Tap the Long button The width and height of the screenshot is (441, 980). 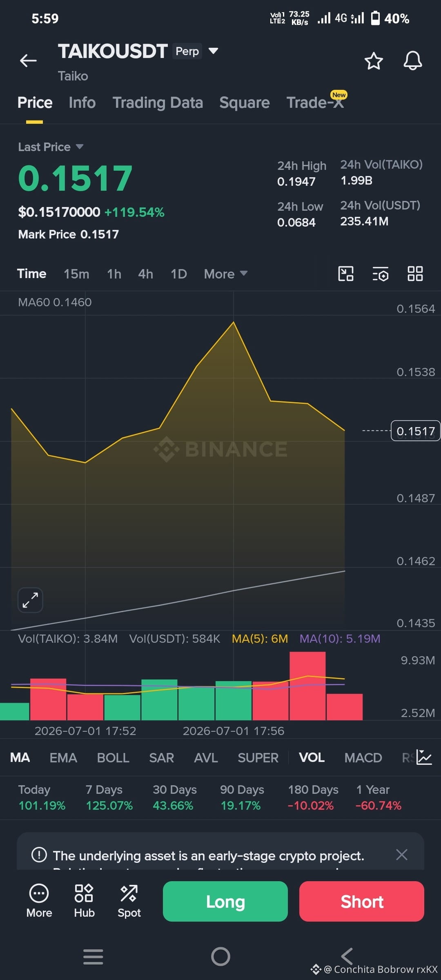point(225,901)
